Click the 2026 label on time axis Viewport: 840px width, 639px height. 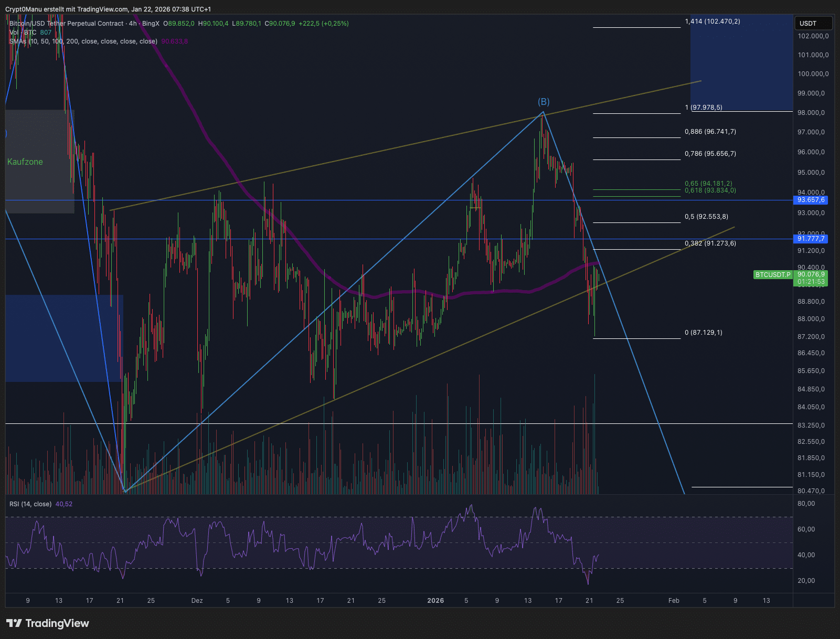click(435, 600)
